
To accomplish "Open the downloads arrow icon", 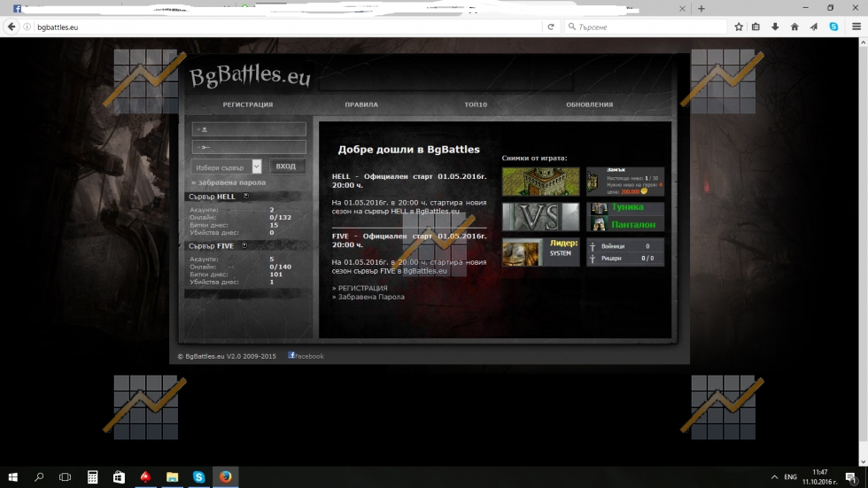I will 775,27.
